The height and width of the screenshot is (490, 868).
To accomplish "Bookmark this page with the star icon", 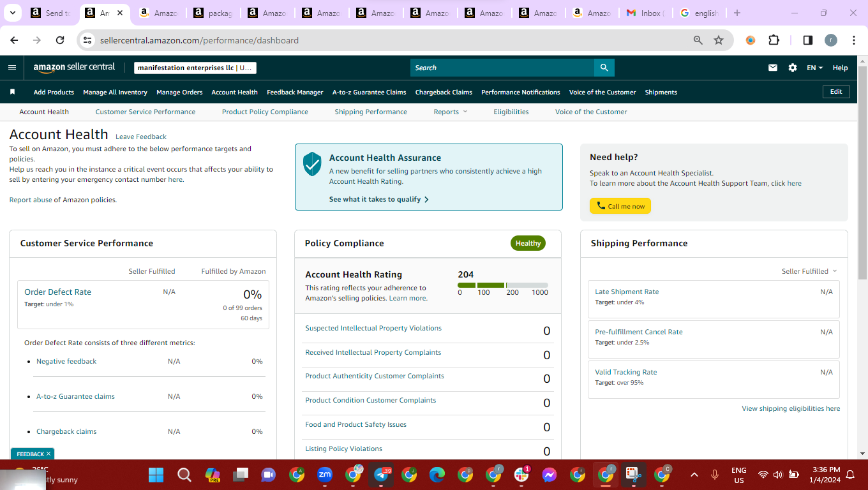I will [x=719, y=40].
